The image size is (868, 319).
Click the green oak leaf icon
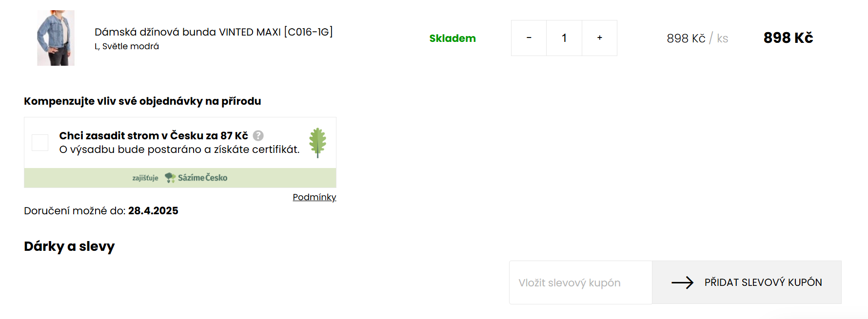coord(317,143)
